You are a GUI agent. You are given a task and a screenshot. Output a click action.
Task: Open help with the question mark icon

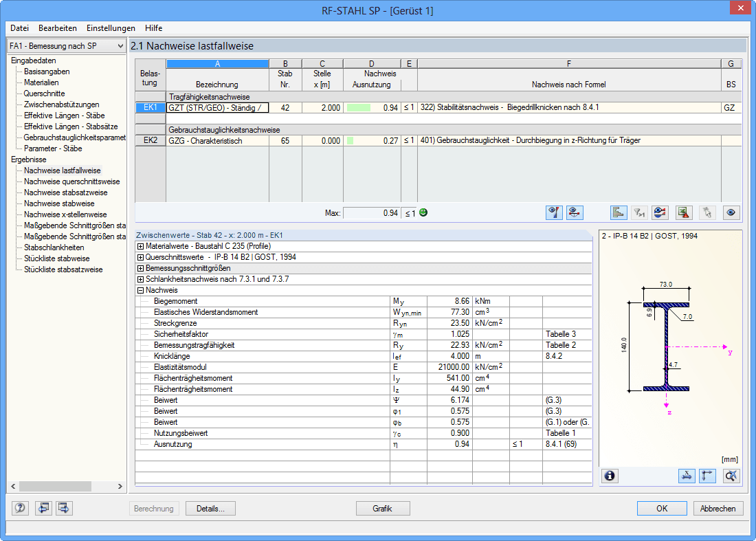20,508
